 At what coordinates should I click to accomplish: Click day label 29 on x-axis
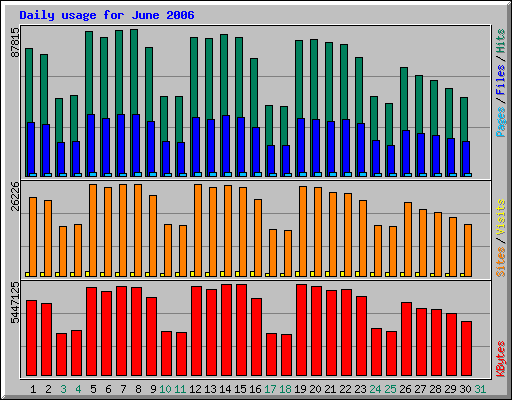(450, 389)
